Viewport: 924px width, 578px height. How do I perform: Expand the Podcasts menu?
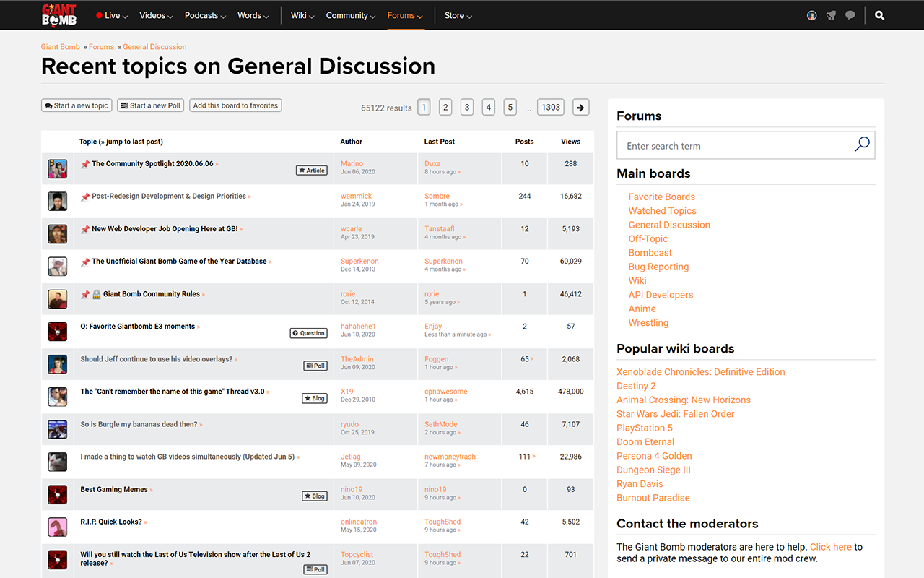point(205,15)
